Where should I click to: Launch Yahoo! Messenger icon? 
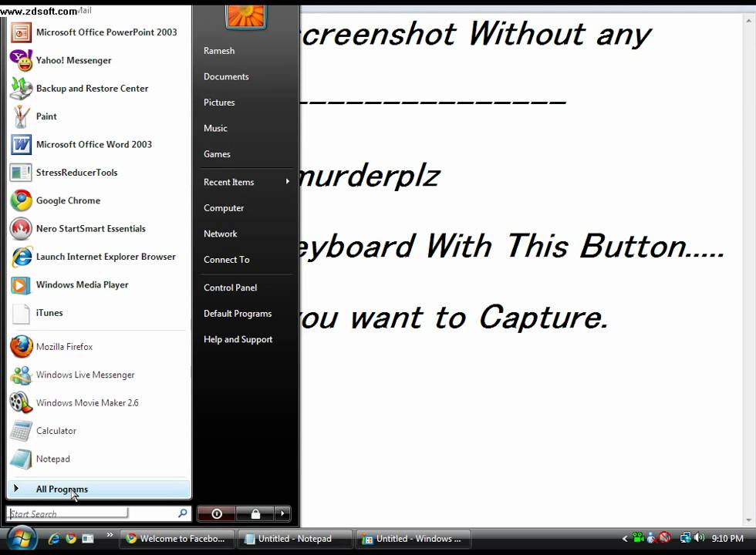click(x=22, y=61)
